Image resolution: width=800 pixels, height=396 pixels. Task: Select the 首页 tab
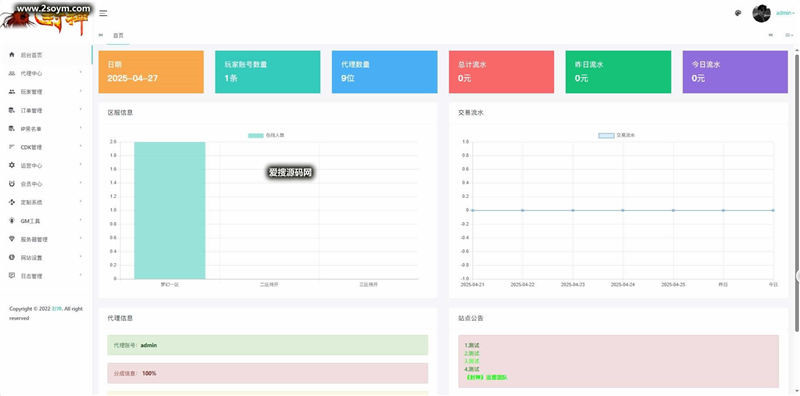[118, 35]
